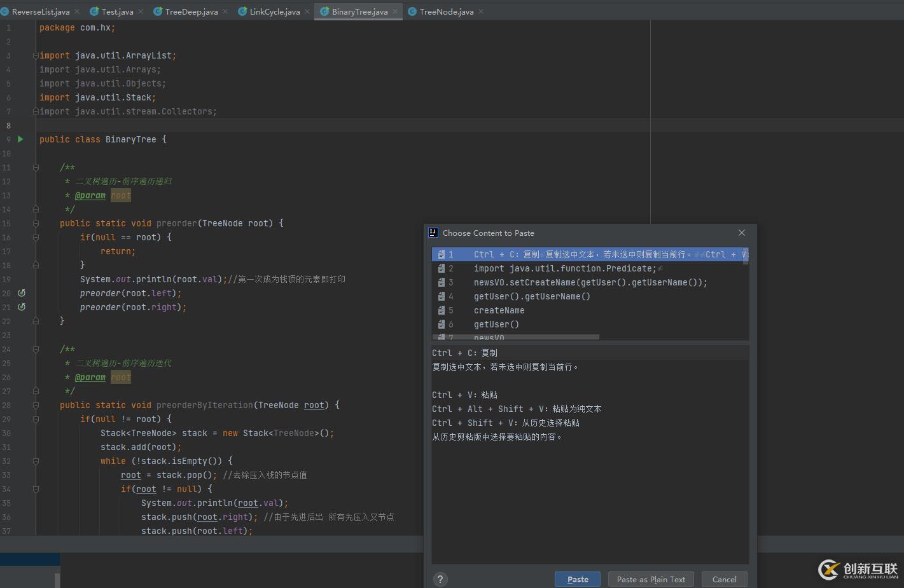Image resolution: width=904 pixels, height=588 pixels.
Task: Click recursive call icon on line 21
Action: click(22, 307)
